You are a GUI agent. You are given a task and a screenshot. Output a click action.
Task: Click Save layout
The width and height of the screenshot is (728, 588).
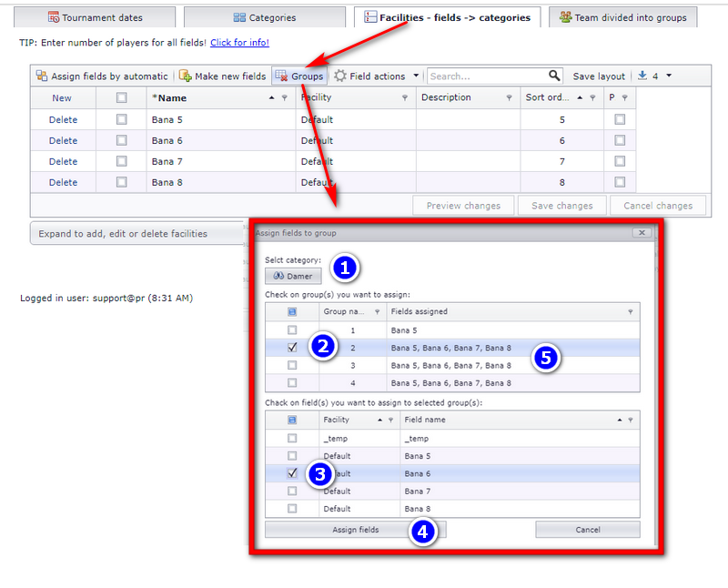click(599, 76)
